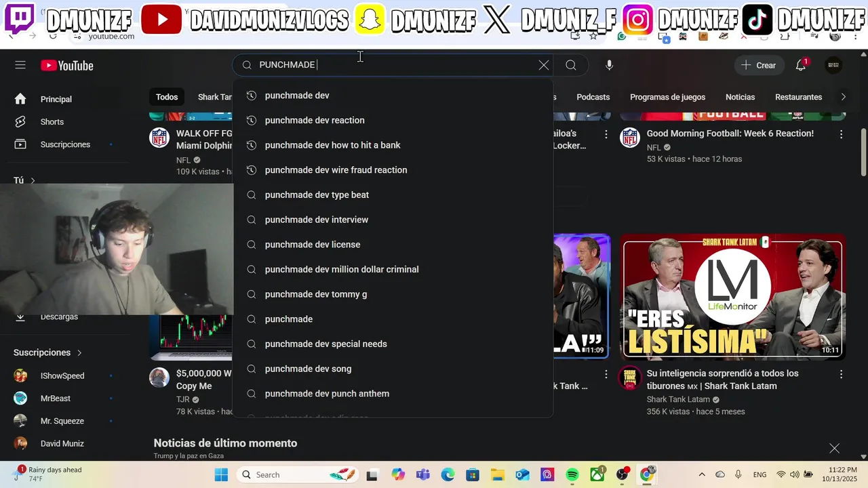
Task: Pick suggestion 'punchmade dev license'
Action: click(393, 245)
